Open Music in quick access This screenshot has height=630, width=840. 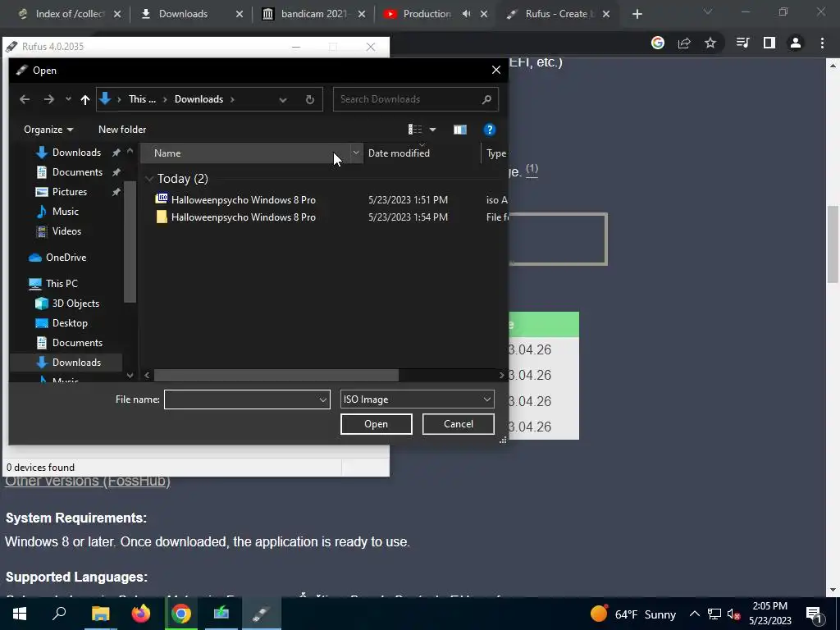66,212
